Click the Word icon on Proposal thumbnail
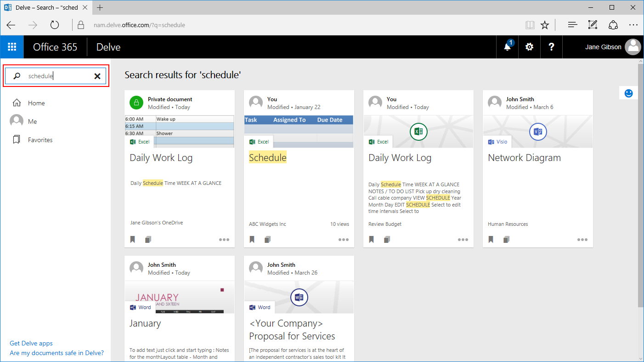The height and width of the screenshot is (362, 644). tap(299, 298)
